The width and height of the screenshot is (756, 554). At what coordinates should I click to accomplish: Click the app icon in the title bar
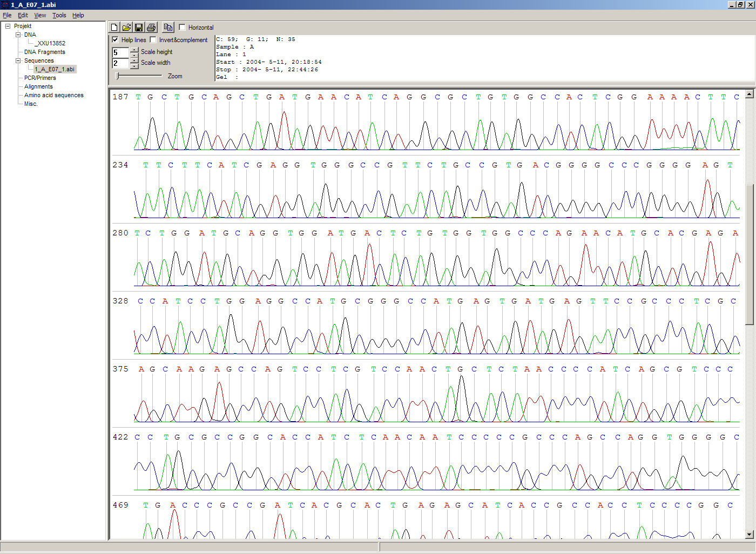coord(5,4)
